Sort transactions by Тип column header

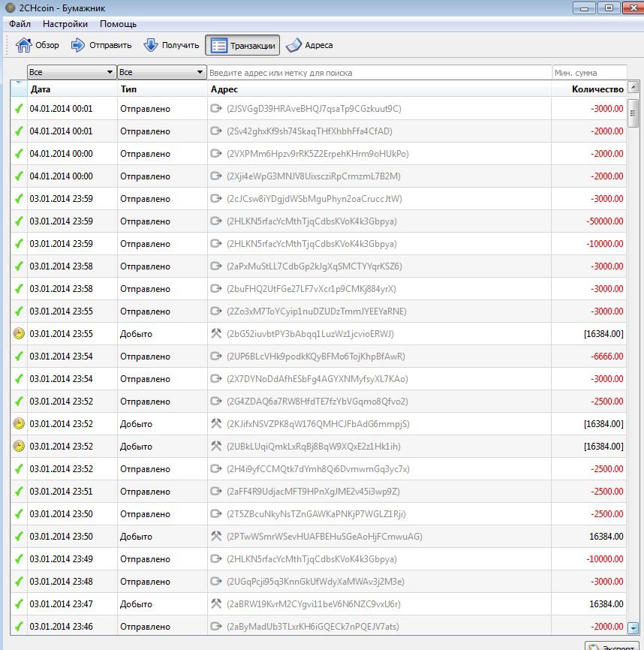162,89
